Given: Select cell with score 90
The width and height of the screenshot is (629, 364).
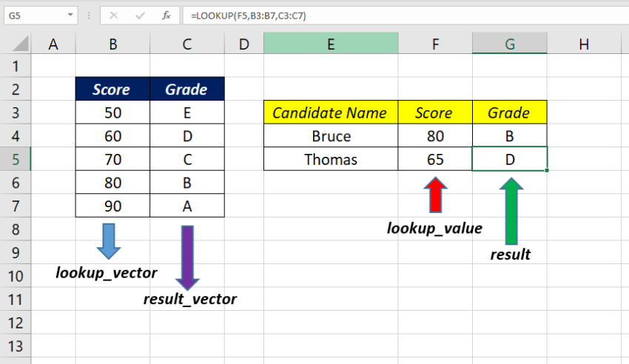Looking at the screenshot, I should pos(112,206).
